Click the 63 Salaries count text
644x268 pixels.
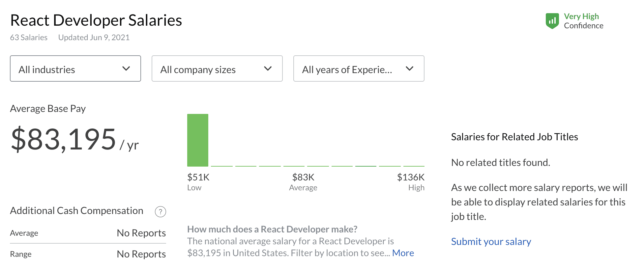point(29,38)
